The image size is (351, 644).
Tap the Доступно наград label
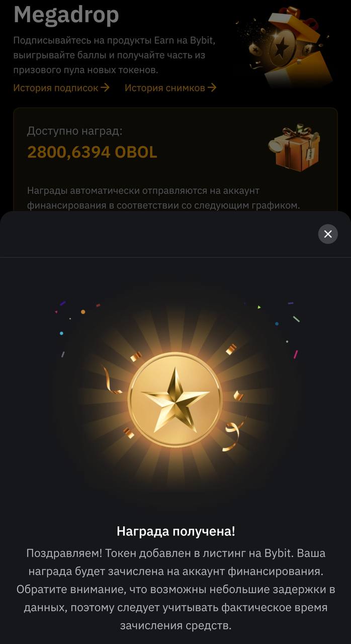click(x=75, y=131)
